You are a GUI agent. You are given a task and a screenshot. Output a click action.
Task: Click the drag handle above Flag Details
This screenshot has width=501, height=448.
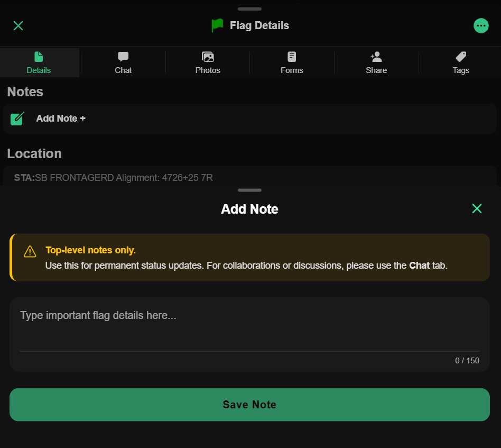[x=249, y=9]
